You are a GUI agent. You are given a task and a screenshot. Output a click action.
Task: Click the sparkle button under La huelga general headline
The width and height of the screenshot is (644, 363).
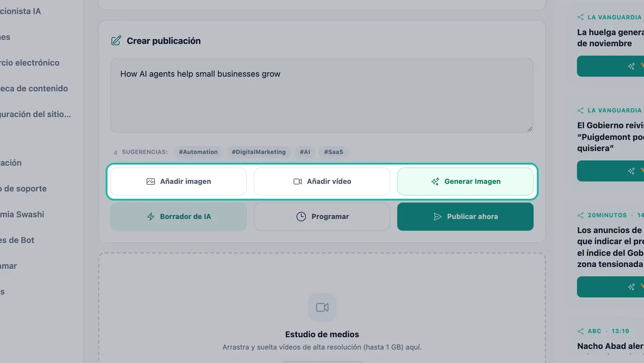610,66
